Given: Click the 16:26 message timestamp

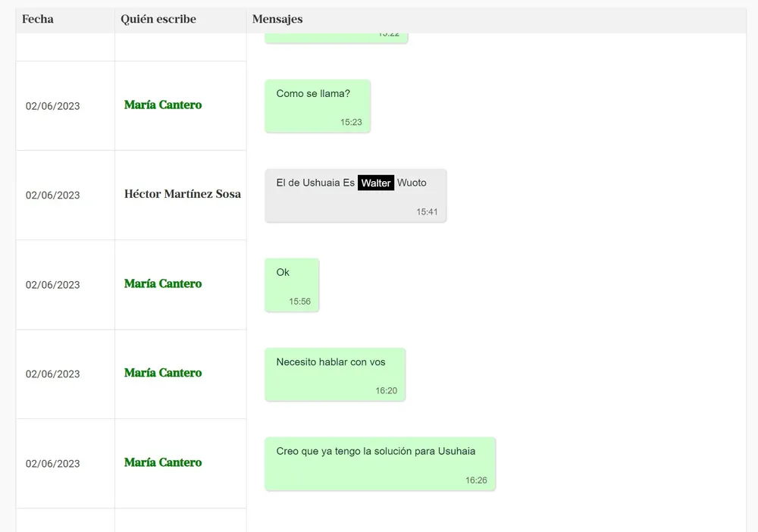Looking at the screenshot, I should tap(476, 480).
